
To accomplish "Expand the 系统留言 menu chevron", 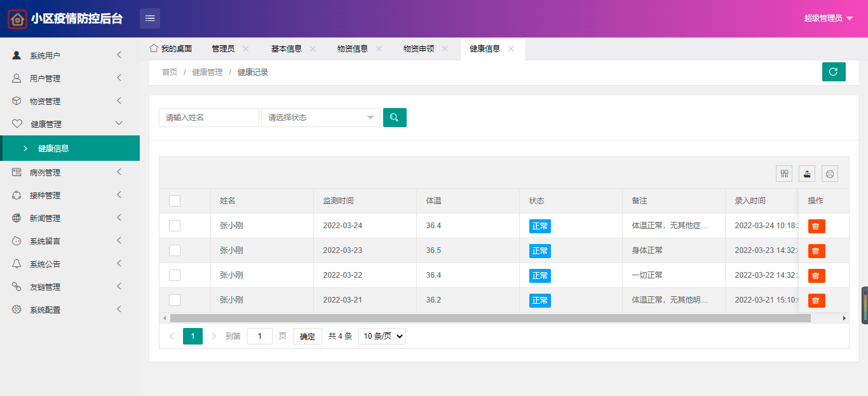I will point(119,241).
